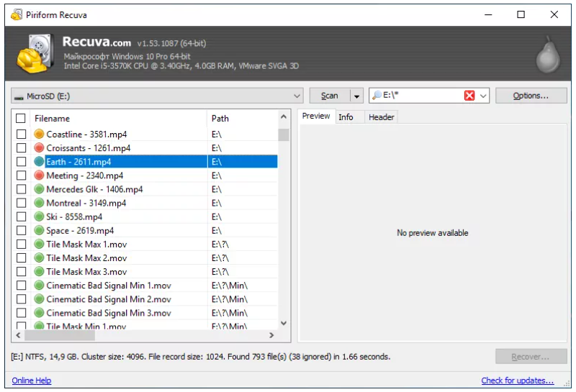The width and height of the screenshot is (576, 392).
Task: Switch to the Preview tab
Action: (x=316, y=116)
